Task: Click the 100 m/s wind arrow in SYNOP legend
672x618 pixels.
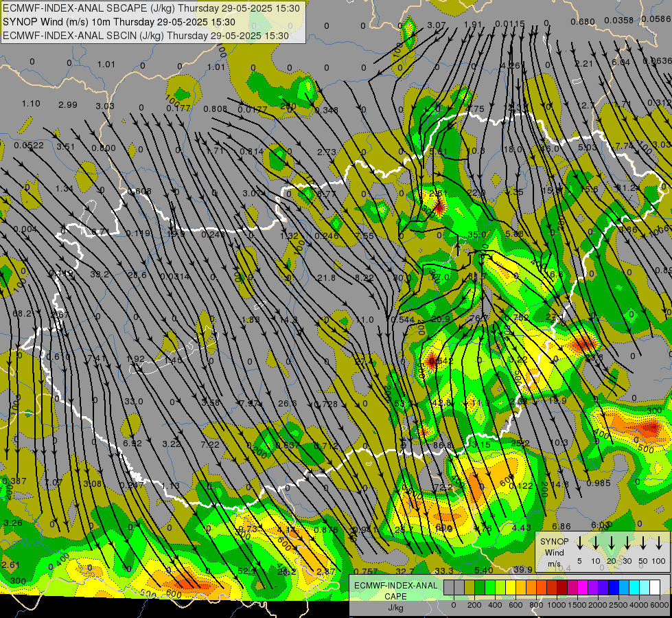Action: (x=659, y=543)
